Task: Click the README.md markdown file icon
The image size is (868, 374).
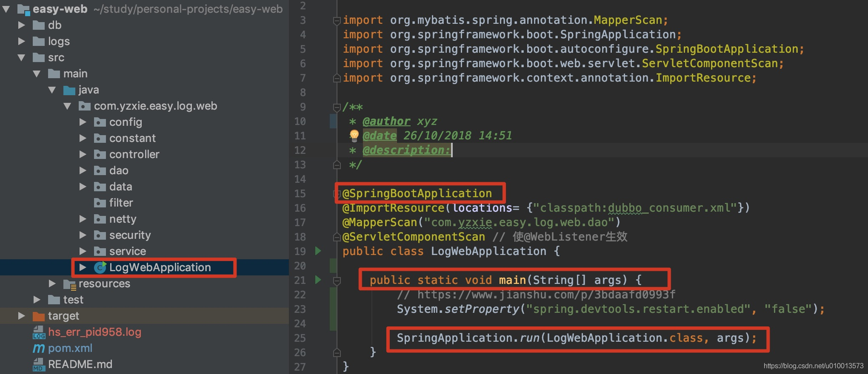Action: click(39, 365)
